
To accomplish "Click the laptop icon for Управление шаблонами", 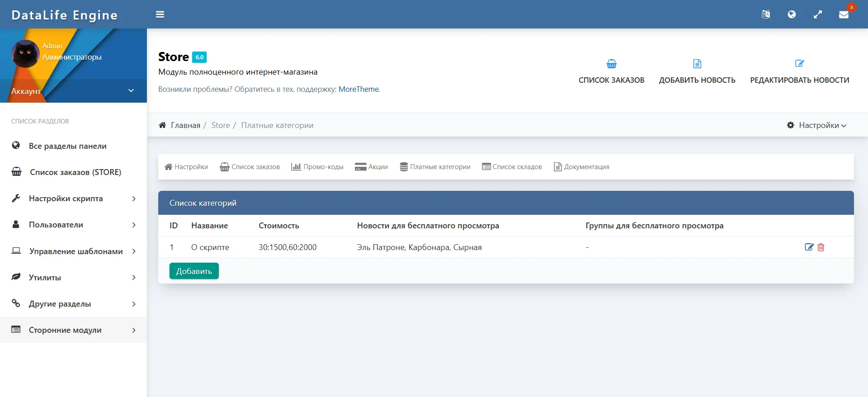I will [16, 250].
